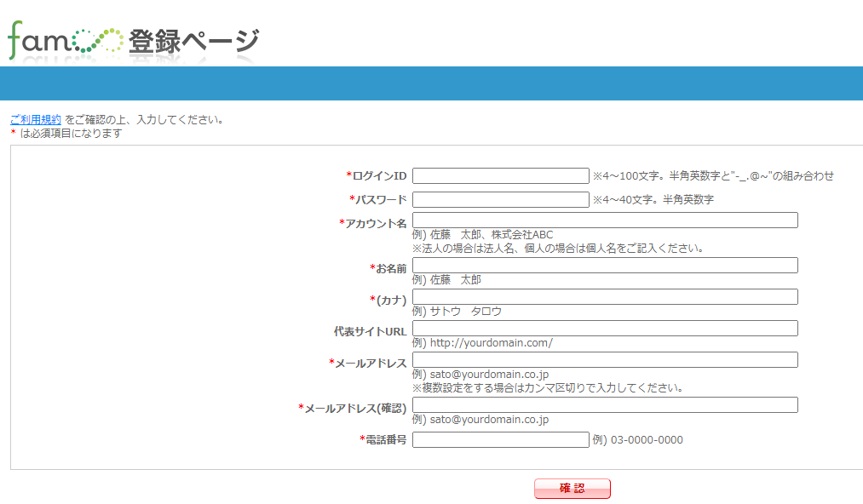The height and width of the screenshot is (504, 863).
Task: Click the 03-0000-0000 example text
Action: (x=647, y=440)
